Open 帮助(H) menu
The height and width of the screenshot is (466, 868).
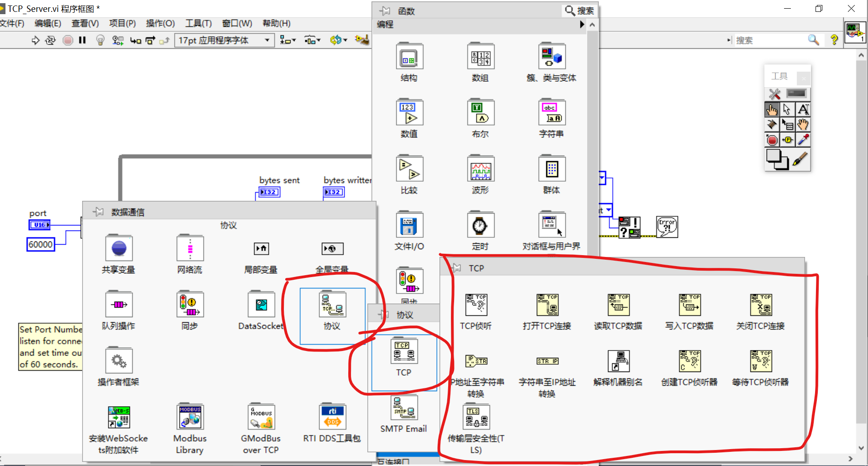click(277, 23)
